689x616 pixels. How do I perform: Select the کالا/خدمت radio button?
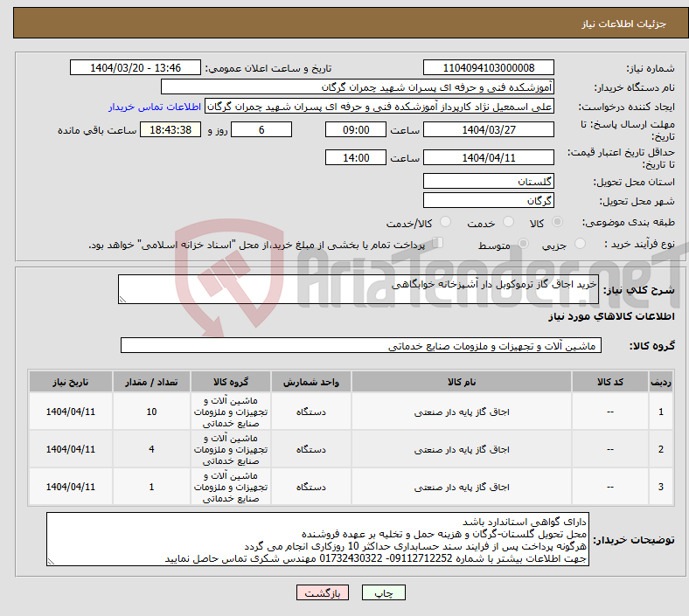pos(446,222)
